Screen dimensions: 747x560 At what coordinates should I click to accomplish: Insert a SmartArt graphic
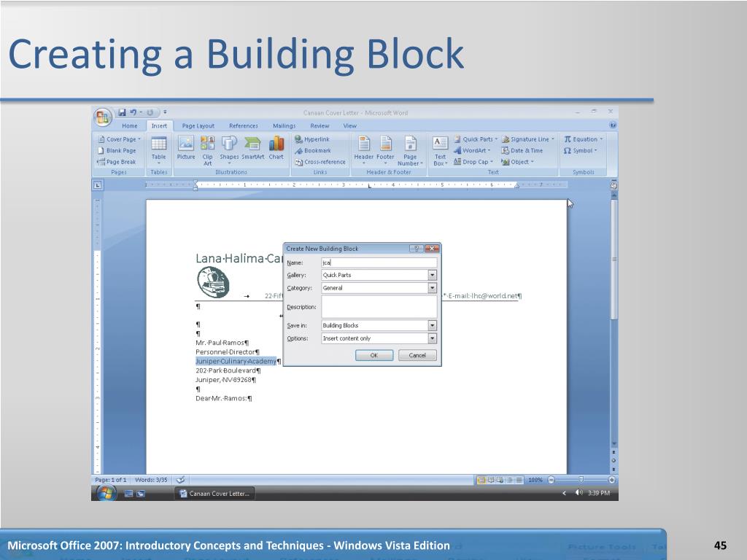point(252,147)
